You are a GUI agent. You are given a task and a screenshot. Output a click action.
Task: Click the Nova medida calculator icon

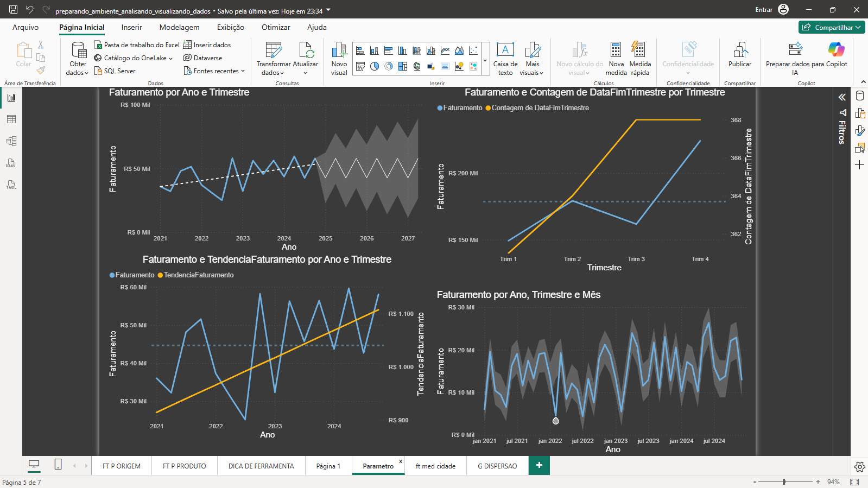click(616, 50)
